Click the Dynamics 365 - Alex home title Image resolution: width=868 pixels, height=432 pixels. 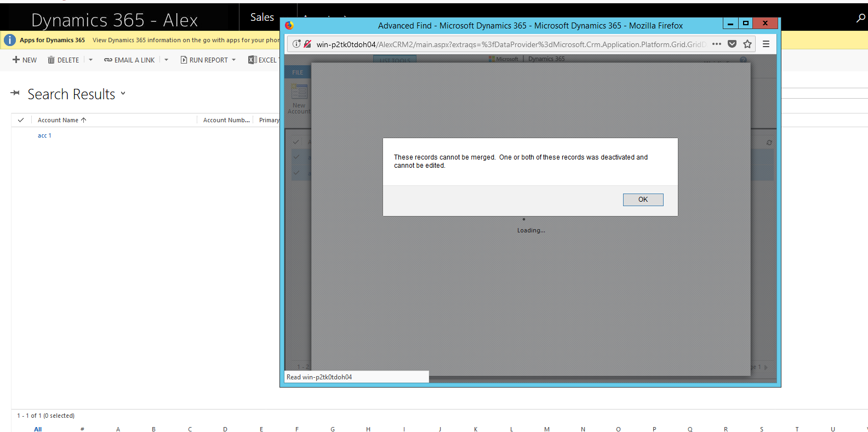[115, 20]
